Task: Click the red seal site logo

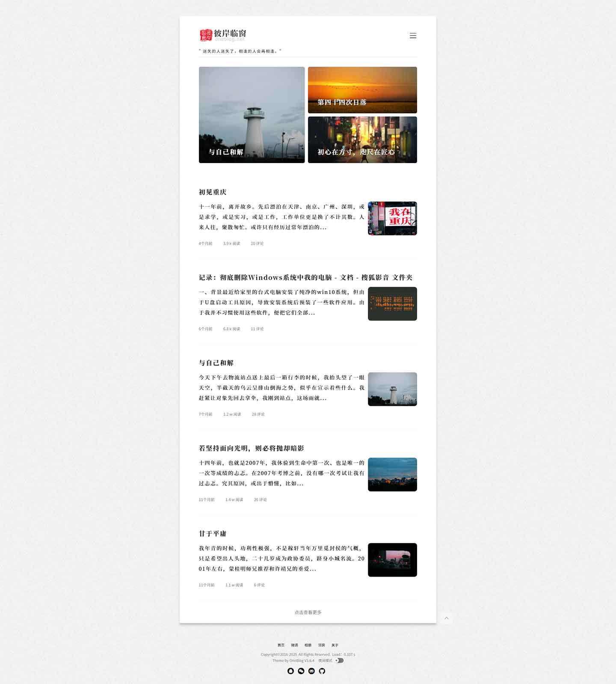Action: (x=206, y=35)
